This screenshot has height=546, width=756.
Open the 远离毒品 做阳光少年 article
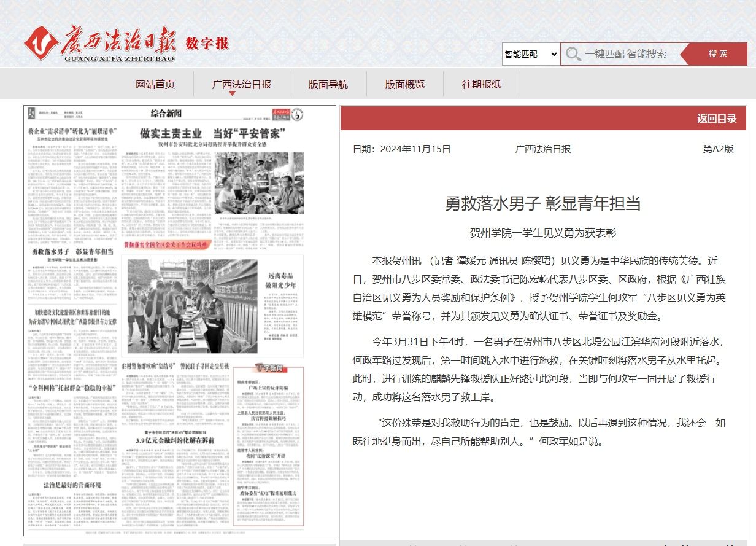coord(280,281)
